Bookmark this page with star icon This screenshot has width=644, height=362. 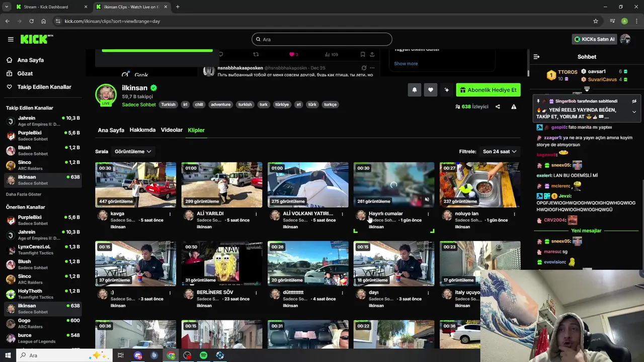pos(596,21)
